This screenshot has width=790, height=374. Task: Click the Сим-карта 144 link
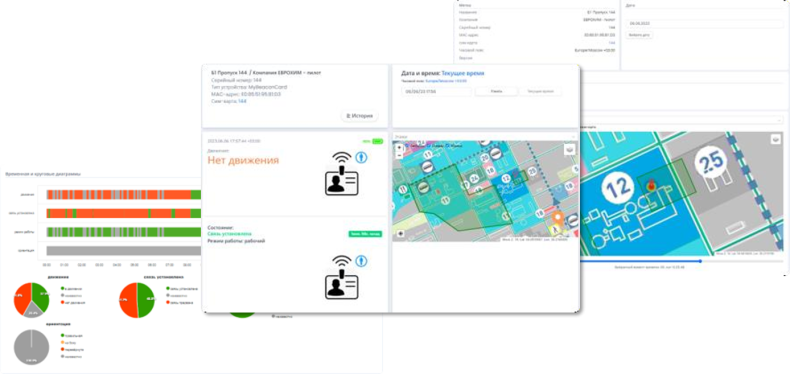[242, 101]
